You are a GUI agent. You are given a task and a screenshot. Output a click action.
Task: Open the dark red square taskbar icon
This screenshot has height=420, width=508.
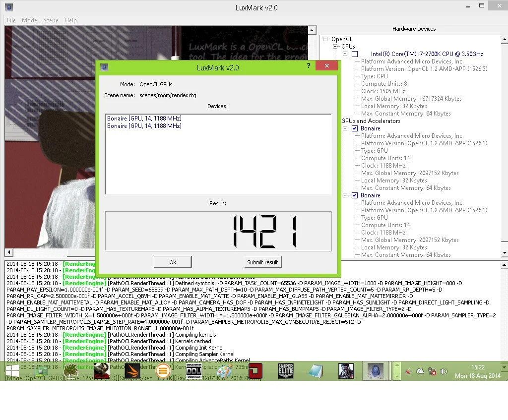pyautogui.click(x=255, y=371)
